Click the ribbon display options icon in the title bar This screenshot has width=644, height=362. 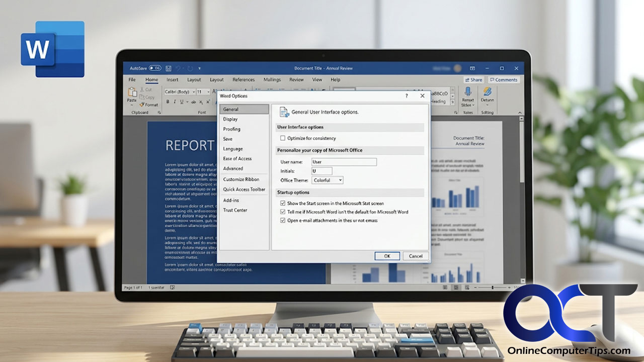coord(472,68)
